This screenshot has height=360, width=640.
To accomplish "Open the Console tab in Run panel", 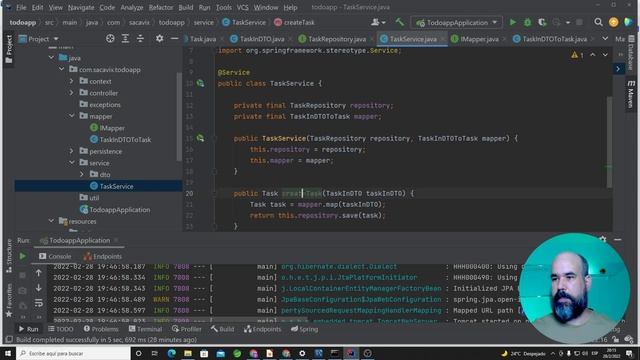I will [55, 256].
